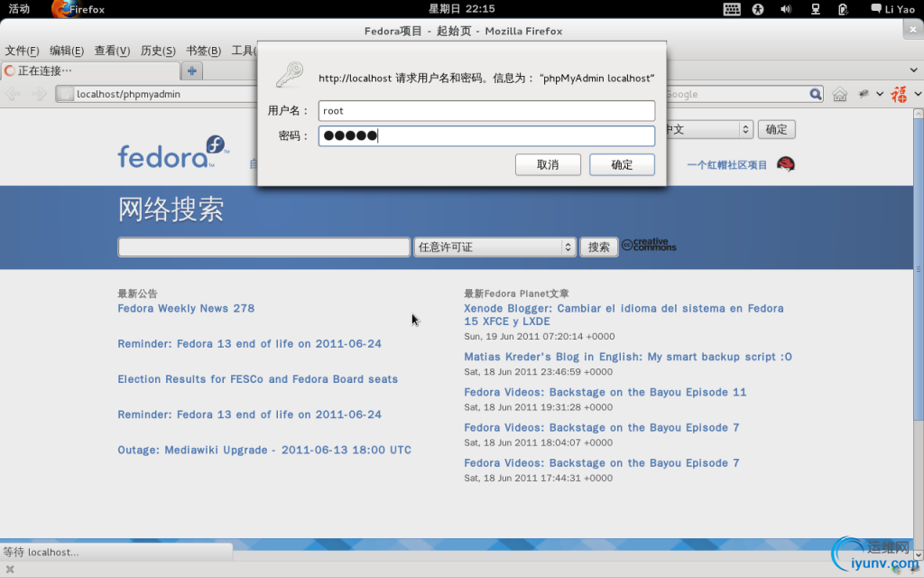Open the network connection icon

[x=816, y=9]
